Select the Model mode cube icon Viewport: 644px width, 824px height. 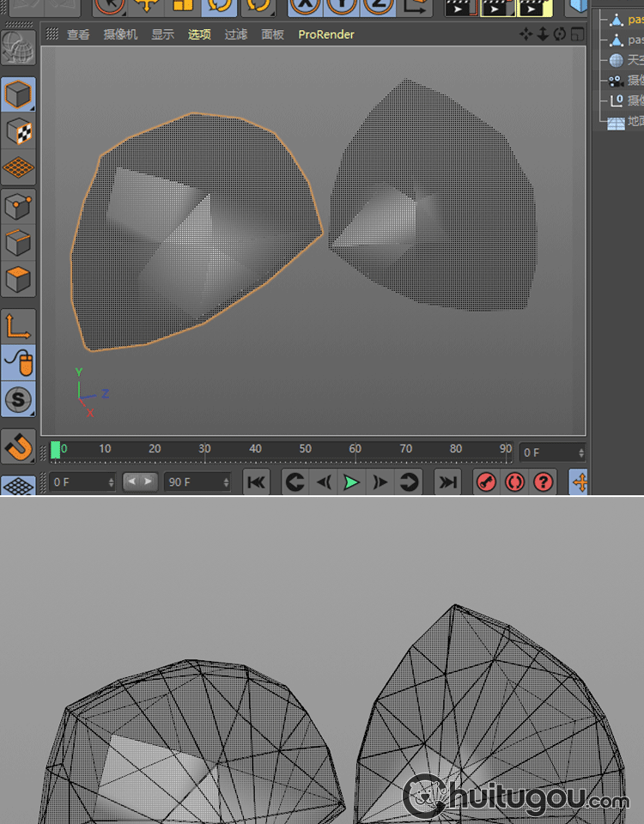(18, 94)
